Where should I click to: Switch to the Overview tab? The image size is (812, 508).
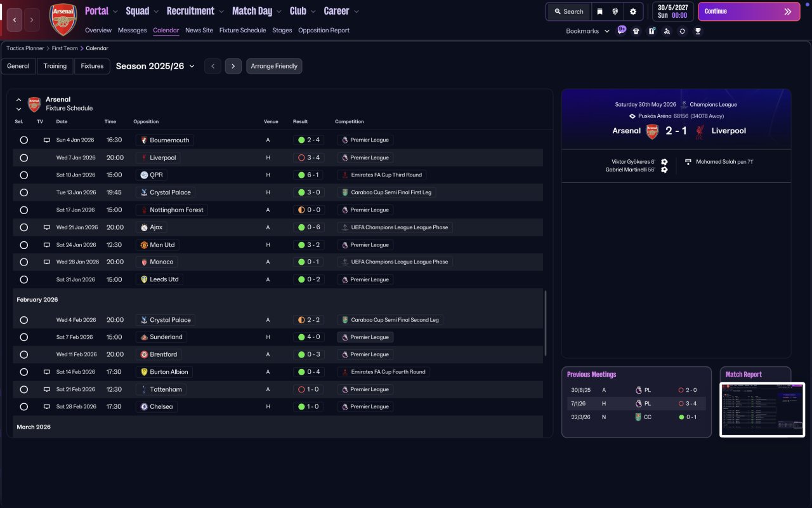(98, 30)
